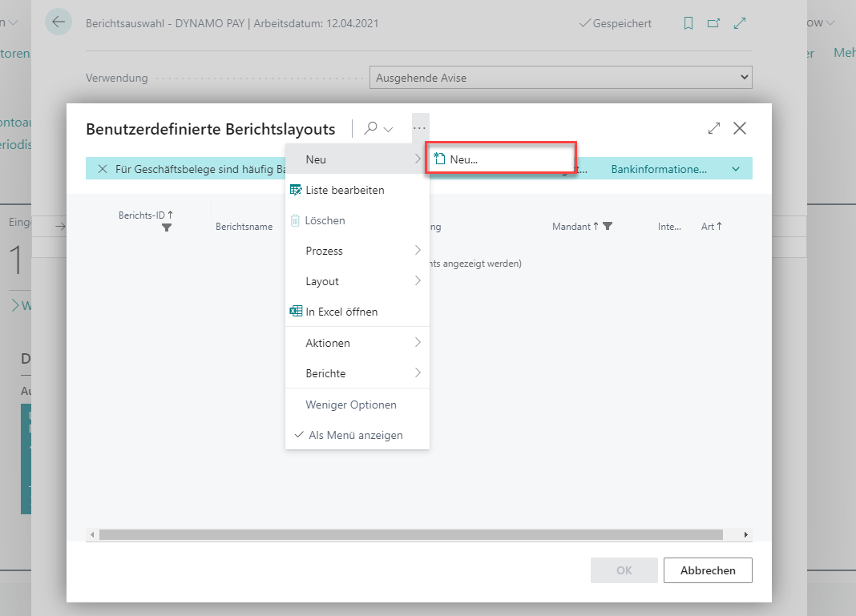
Task: Click the bookmark icon in header
Action: [688, 23]
